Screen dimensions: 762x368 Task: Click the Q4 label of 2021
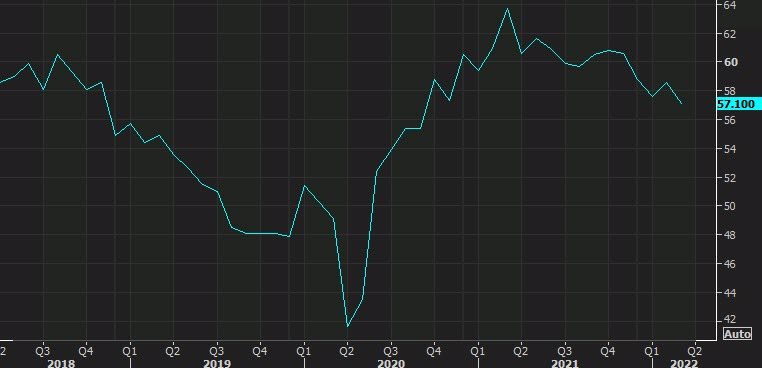[x=608, y=350]
